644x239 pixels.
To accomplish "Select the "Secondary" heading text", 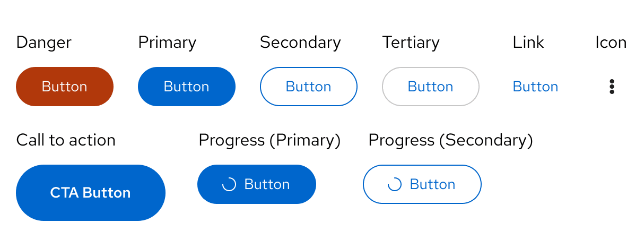I will click(300, 42).
